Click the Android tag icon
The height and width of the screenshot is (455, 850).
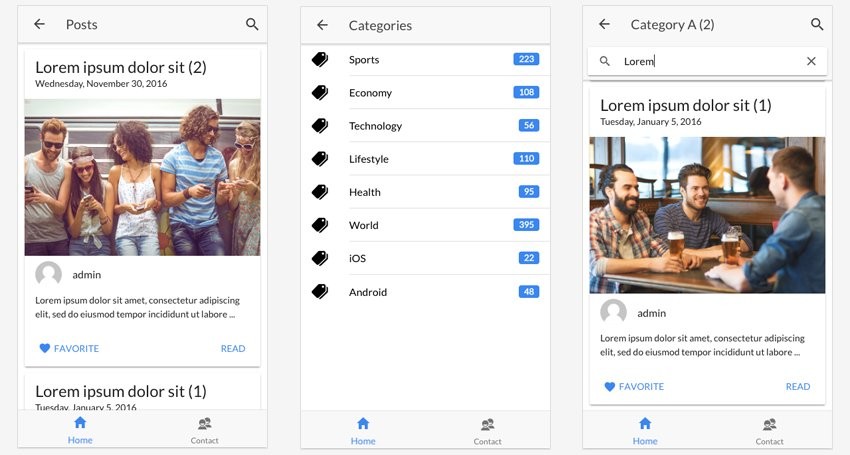tap(320, 291)
